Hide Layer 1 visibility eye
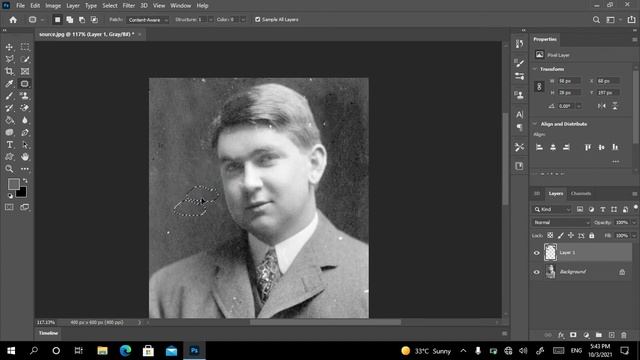The width and height of the screenshot is (640, 360). click(x=537, y=253)
